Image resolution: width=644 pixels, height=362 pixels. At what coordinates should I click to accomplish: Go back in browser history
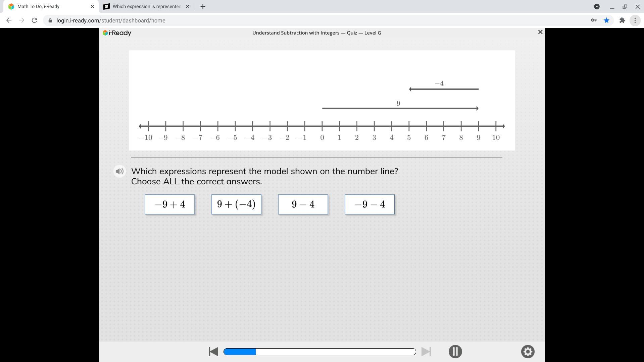9,20
